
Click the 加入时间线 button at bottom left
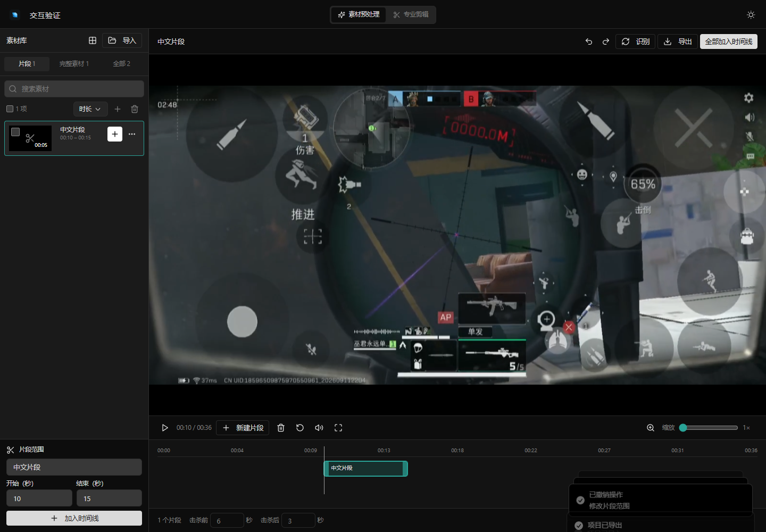tap(74, 518)
